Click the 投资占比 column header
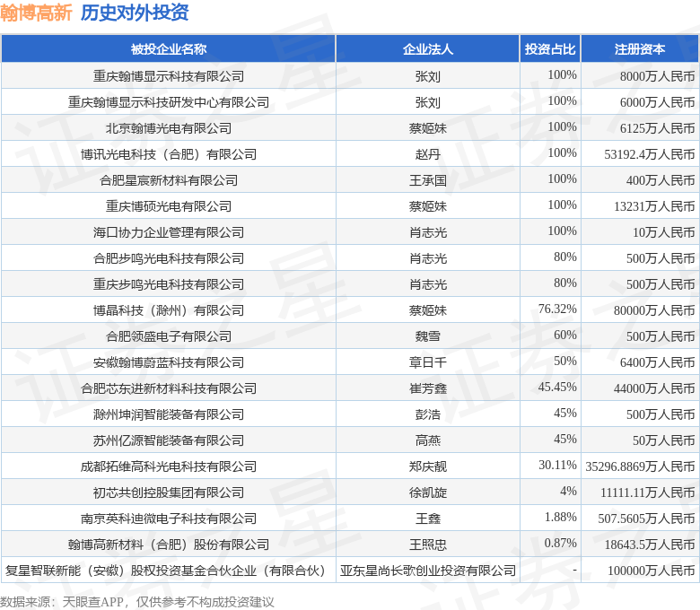 (x=550, y=48)
